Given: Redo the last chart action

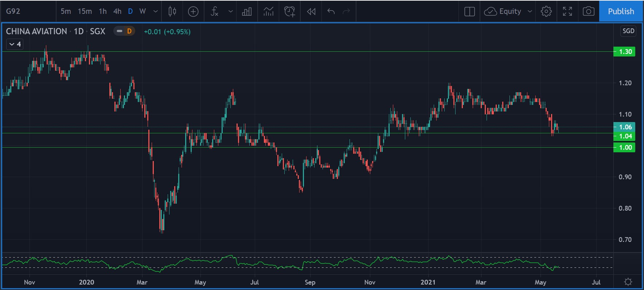Looking at the screenshot, I should 346,11.
